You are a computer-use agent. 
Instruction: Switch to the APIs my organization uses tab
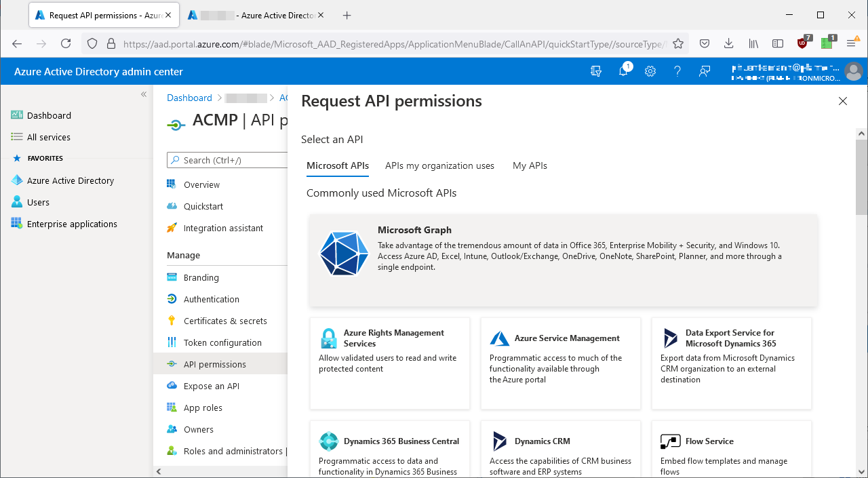[x=439, y=165]
